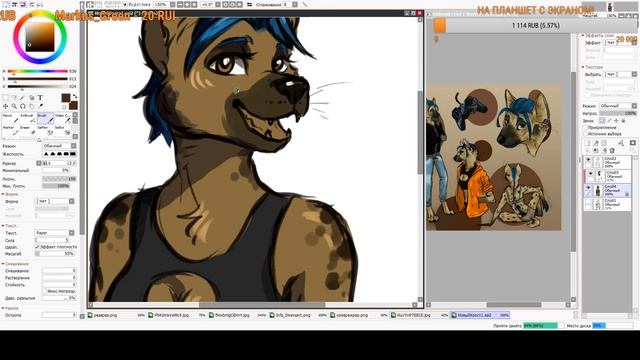Hide layer Слой4 with its eye icon

(x=588, y=187)
